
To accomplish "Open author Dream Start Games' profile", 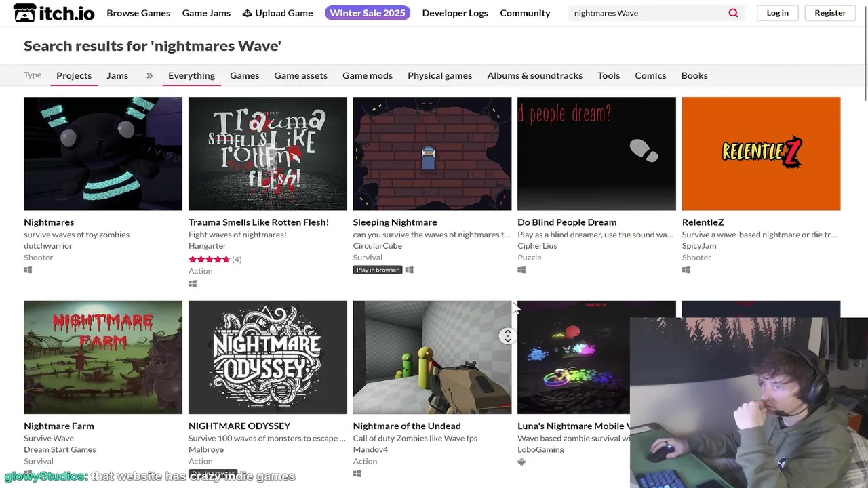I will point(60,449).
